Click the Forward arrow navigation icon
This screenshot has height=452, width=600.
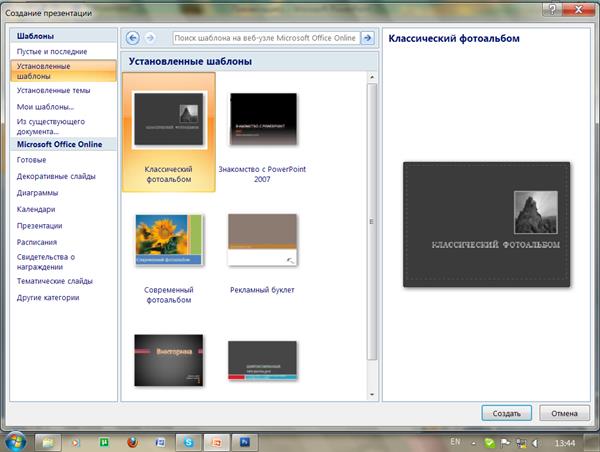(x=150, y=38)
